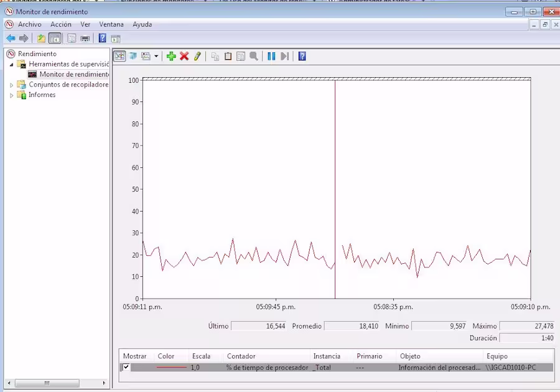The image size is (560, 392).
Task: Click the Máximo value field 27,478
Action: click(x=527, y=326)
